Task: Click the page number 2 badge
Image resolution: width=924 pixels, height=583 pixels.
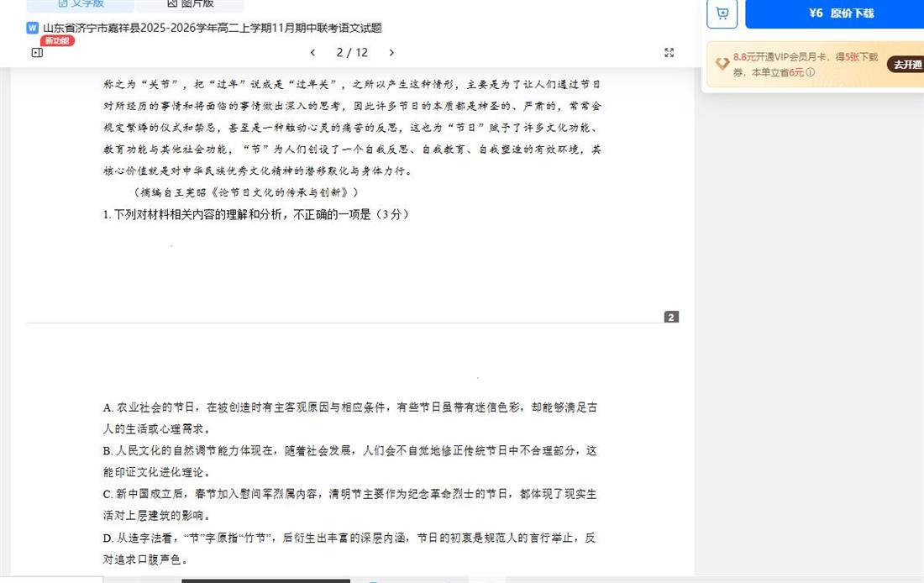Action: coord(671,317)
